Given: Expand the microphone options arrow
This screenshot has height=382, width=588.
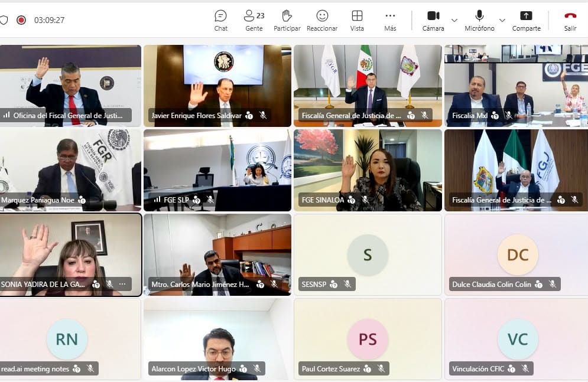Looking at the screenshot, I should coord(502,20).
